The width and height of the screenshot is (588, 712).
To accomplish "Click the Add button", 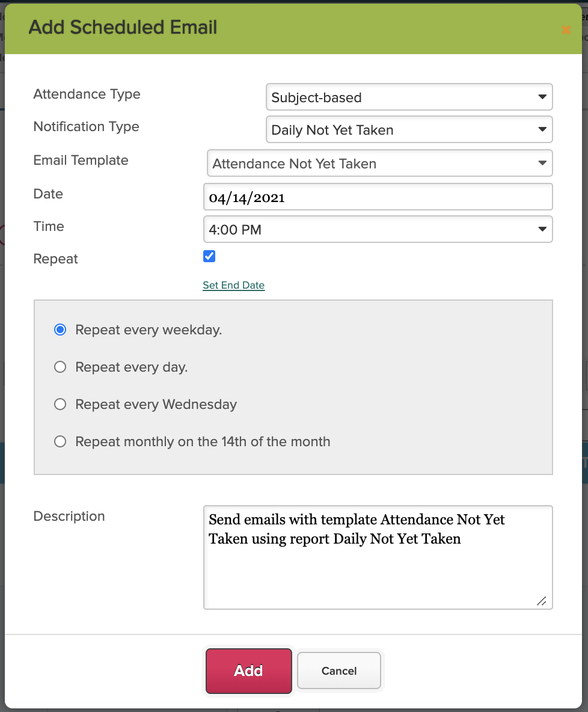I will 249,671.
